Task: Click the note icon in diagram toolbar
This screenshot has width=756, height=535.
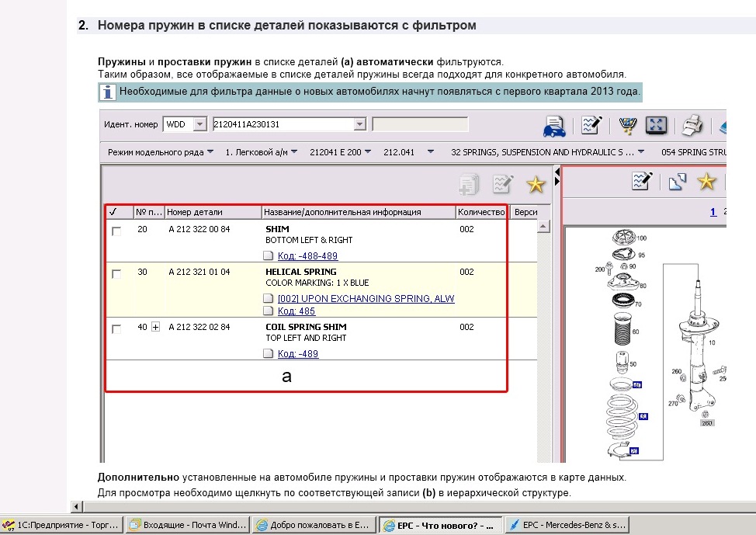Action: coord(642,182)
